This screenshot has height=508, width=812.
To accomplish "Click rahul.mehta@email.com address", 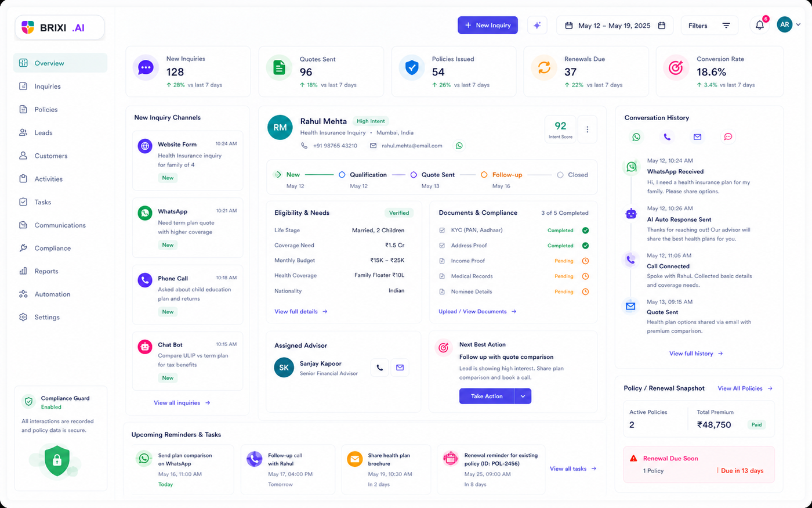I will pos(412,146).
